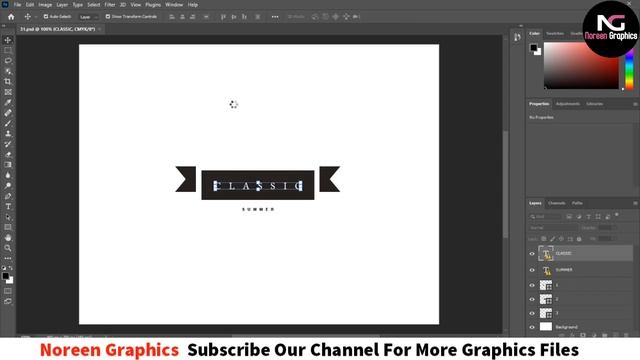The image size is (640, 360).
Task: Expand the toolbox double-arrow
Action: tap(4, 26)
